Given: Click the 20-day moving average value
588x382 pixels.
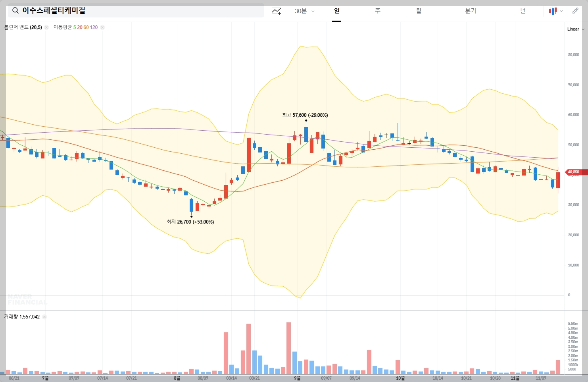Looking at the screenshot, I should (80, 27).
